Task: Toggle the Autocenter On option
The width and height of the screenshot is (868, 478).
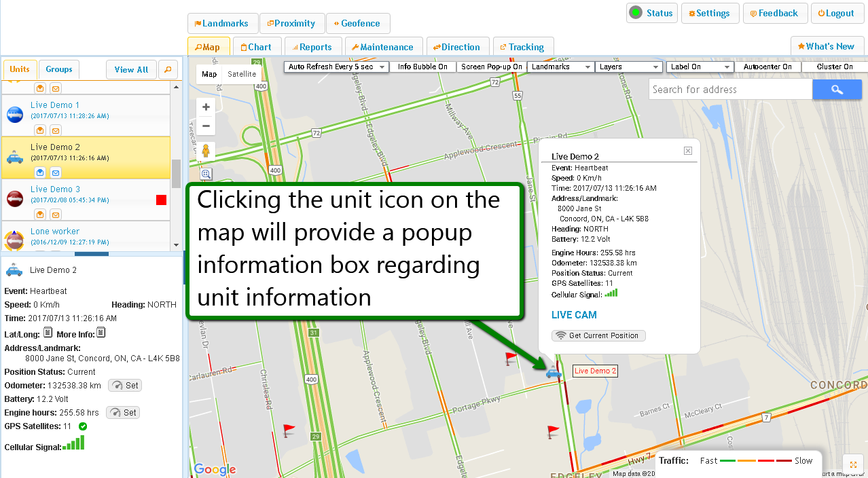Action: tap(767, 67)
